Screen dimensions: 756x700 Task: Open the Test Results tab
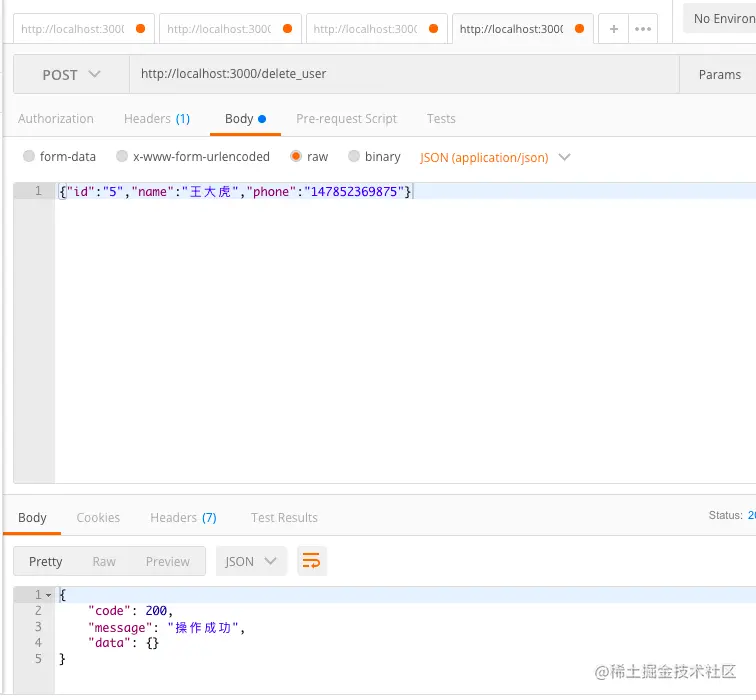pyautogui.click(x=284, y=518)
